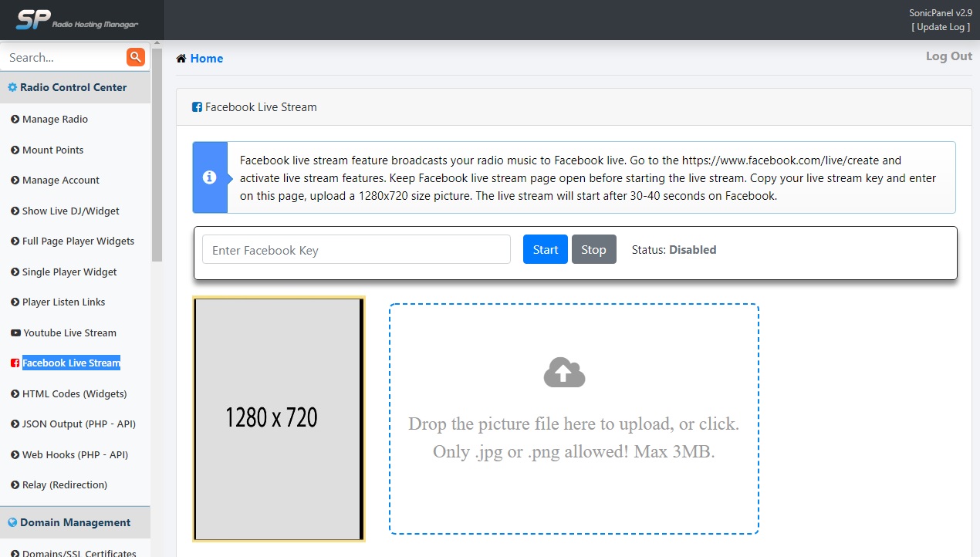Click the Radio Control Center gear icon

[12, 88]
